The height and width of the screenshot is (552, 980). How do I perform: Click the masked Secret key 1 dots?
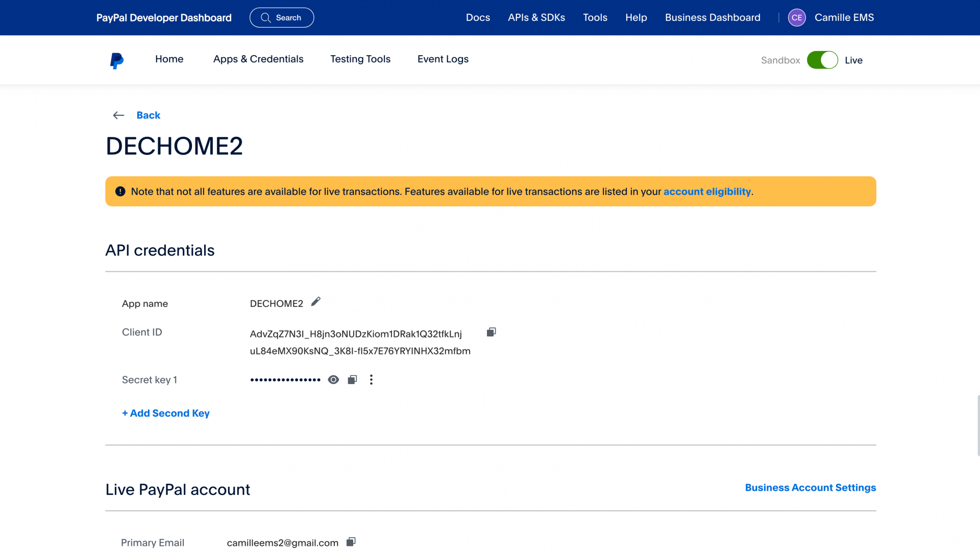coord(285,379)
